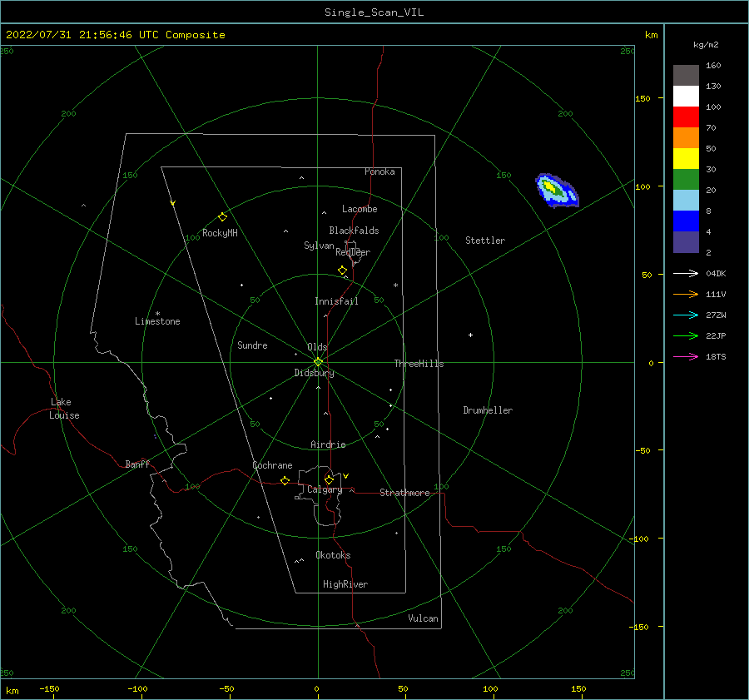Click the yellow diamond marker near RedDeer
This screenshot has width=749, height=700.
pyautogui.click(x=342, y=270)
